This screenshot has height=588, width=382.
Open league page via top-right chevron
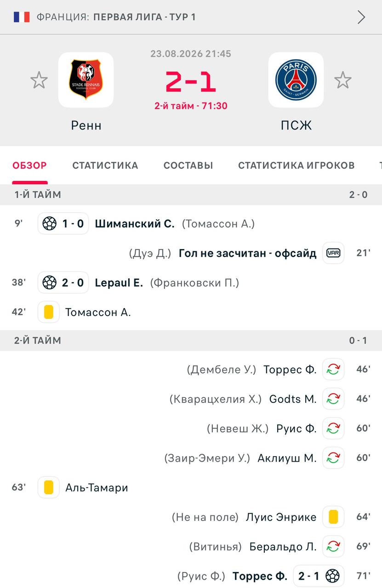tap(362, 17)
